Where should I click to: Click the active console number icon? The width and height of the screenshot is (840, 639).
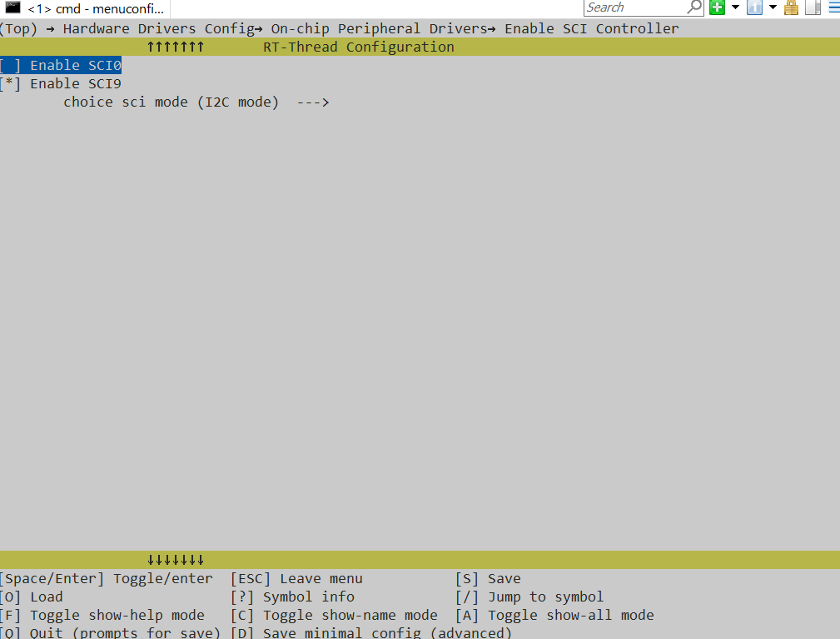(754, 7)
